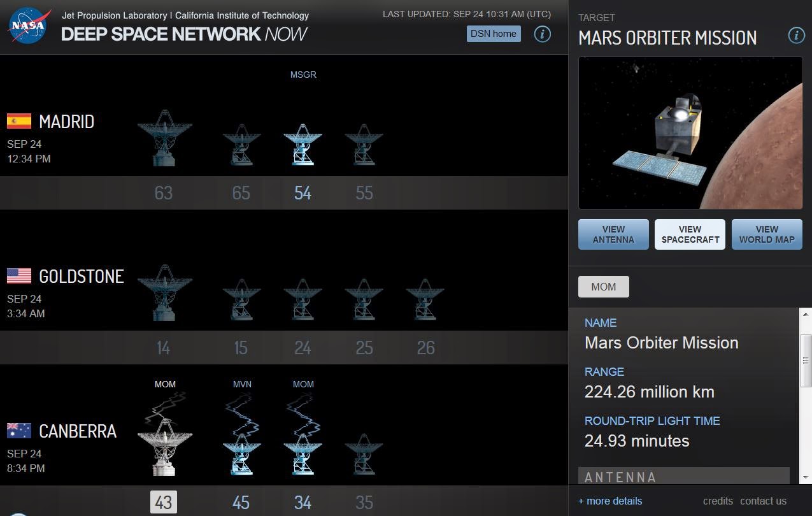Select Goldstone antenna dish 26
812x516 pixels.
pos(425,299)
